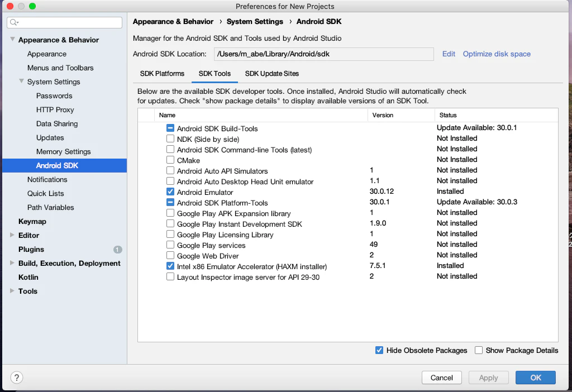572x392 pixels.
Task: Click the help question mark icon
Action: (16, 377)
